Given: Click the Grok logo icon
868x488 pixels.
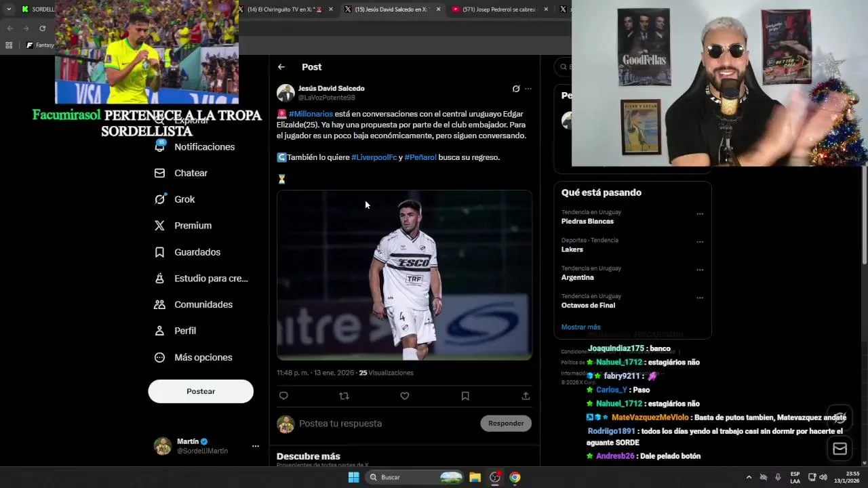Looking at the screenshot, I should (x=159, y=199).
